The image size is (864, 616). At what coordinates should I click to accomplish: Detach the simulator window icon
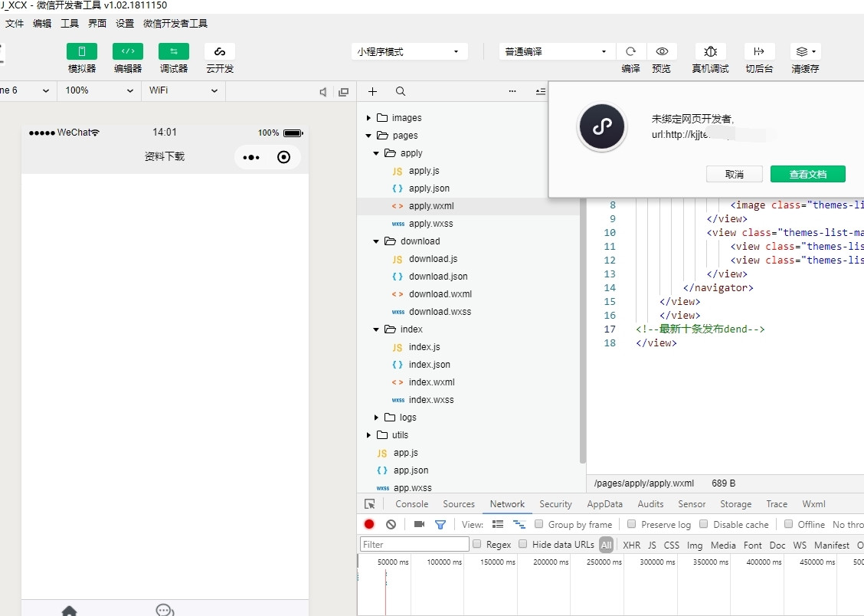pos(343,92)
